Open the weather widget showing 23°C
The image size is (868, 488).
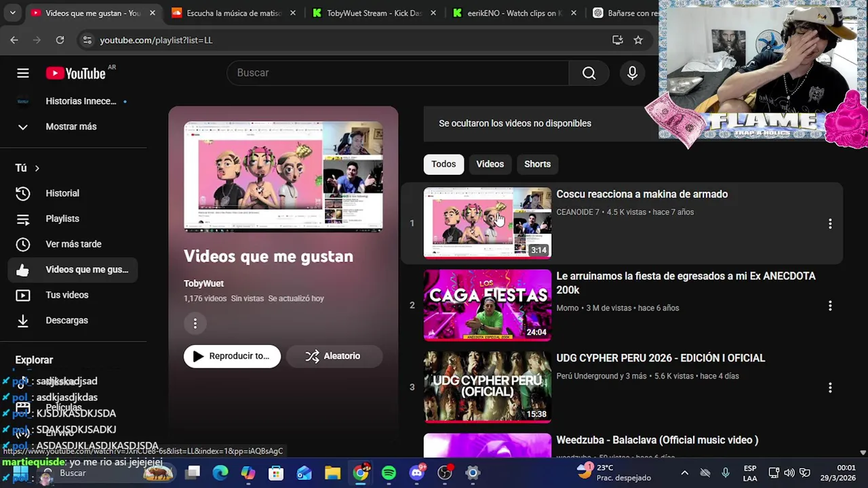tap(614, 472)
